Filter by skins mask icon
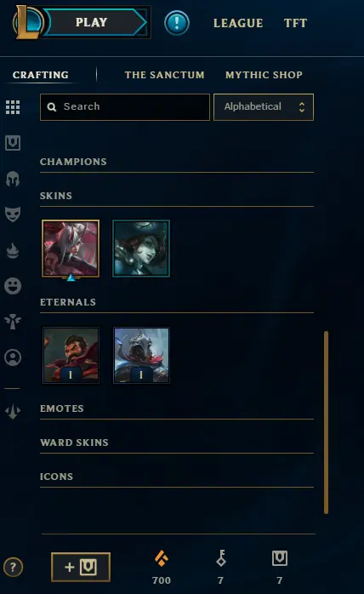Image resolution: width=364 pixels, height=594 pixels. tap(13, 214)
